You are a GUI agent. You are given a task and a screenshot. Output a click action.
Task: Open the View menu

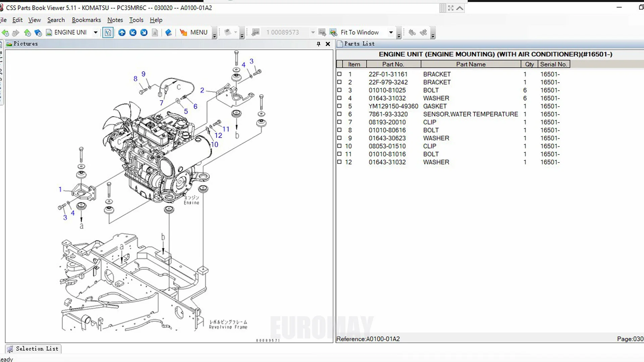35,20
